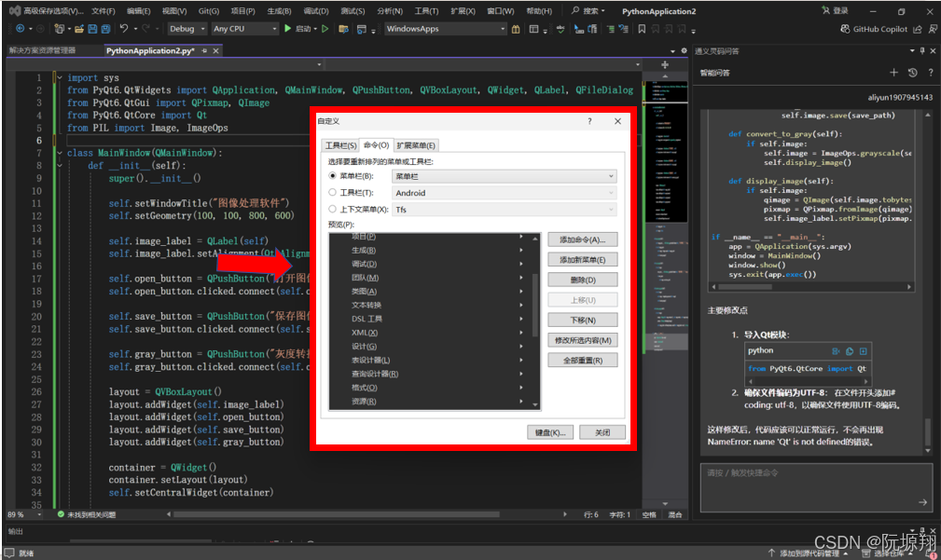Open the 启动 start button dropdown arrow

tap(315, 29)
